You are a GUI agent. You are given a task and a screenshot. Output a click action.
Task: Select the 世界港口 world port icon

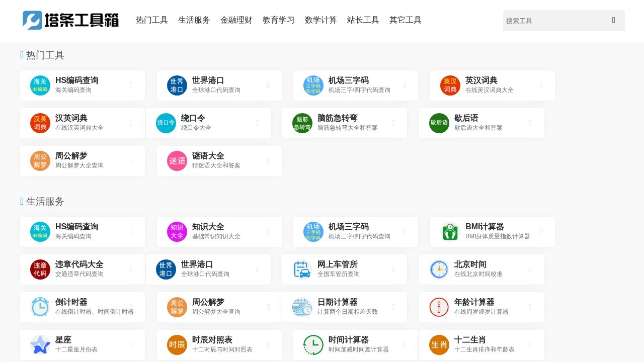click(176, 85)
